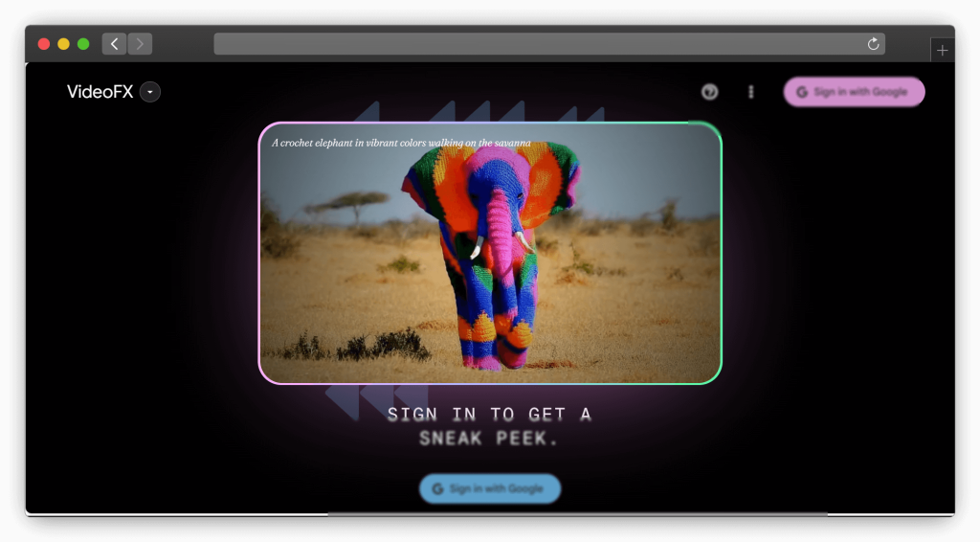Click the circular icon beside the three-dot menu
This screenshot has height=542, width=980.
tap(709, 92)
